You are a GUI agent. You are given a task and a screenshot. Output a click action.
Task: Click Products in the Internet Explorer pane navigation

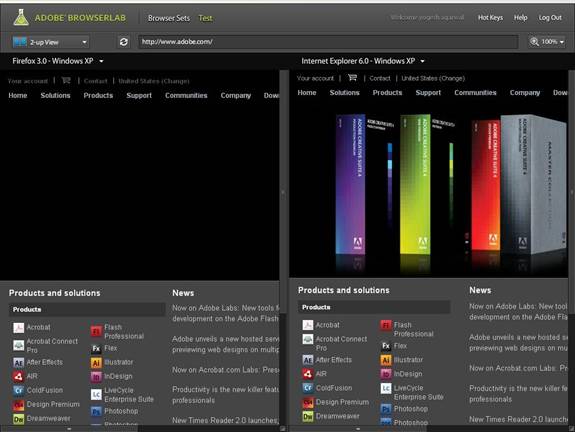point(387,93)
